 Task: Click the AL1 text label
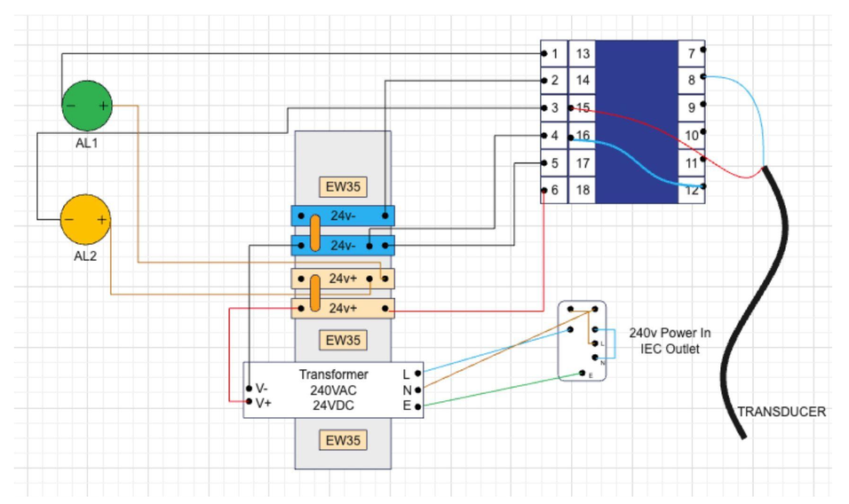coord(86,142)
